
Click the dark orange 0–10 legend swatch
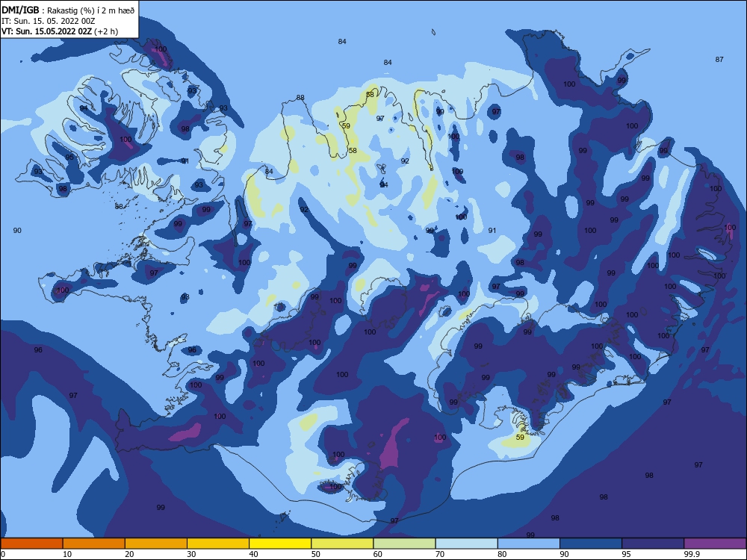pos(31,544)
